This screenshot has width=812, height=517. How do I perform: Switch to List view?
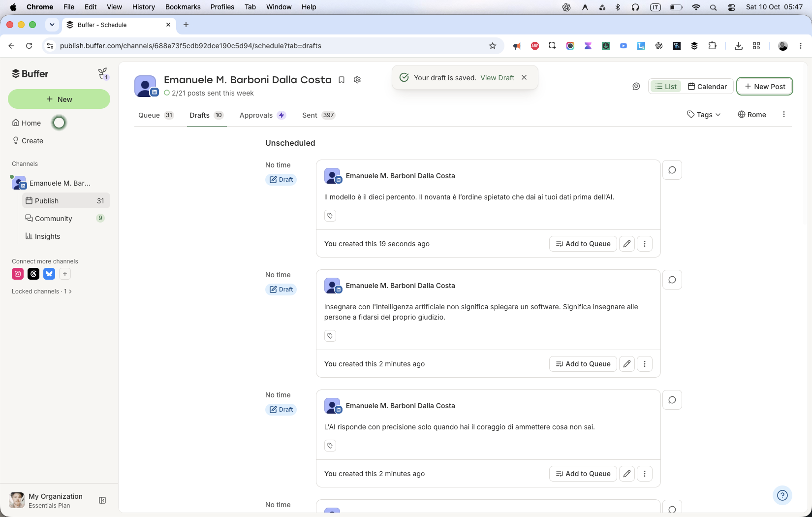tap(666, 87)
